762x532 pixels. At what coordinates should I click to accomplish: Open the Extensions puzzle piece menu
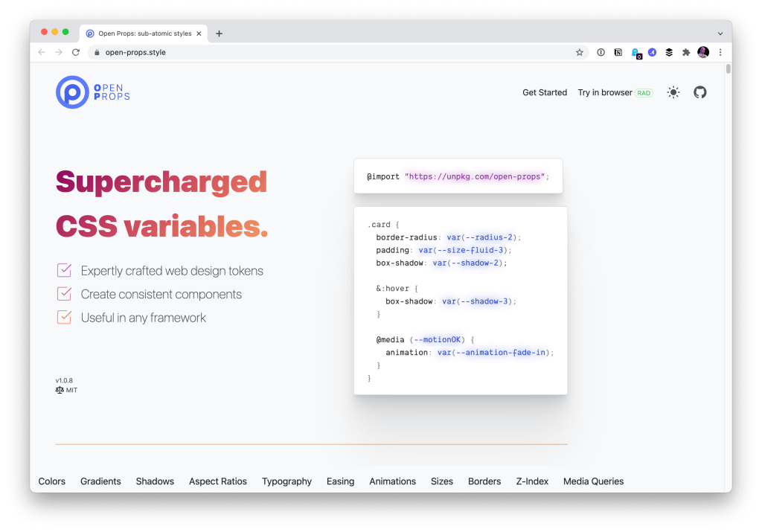(686, 53)
